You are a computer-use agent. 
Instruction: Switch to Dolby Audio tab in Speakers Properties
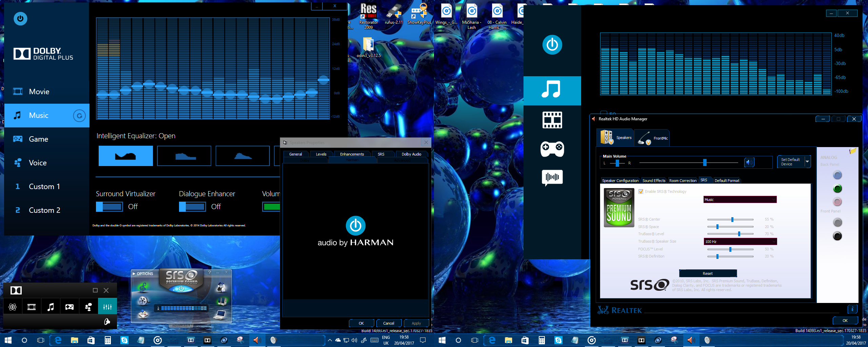coord(411,154)
